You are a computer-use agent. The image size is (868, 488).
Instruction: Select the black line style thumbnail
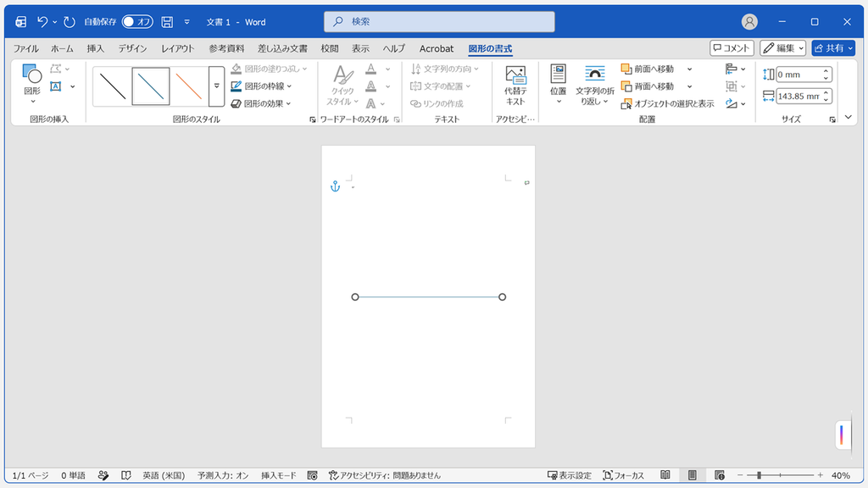113,86
